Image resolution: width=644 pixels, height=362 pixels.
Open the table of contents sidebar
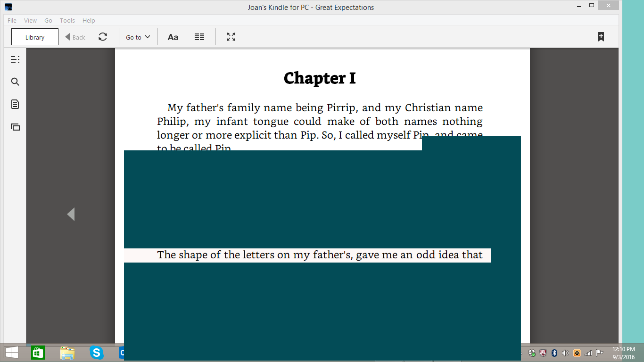[15, 59]
